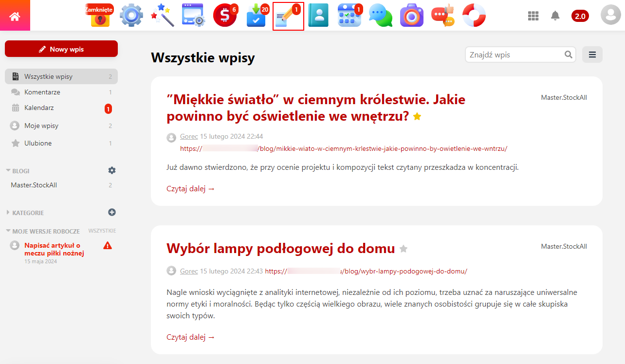Click author avatar on second post
Viewport: 625px width, 364px height.
[171, 271]
